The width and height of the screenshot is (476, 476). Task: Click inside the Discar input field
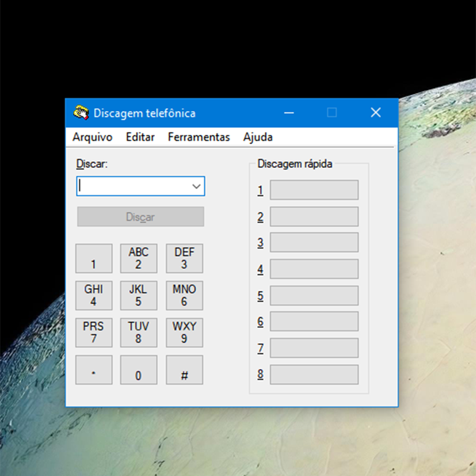[x=133, y=186]
